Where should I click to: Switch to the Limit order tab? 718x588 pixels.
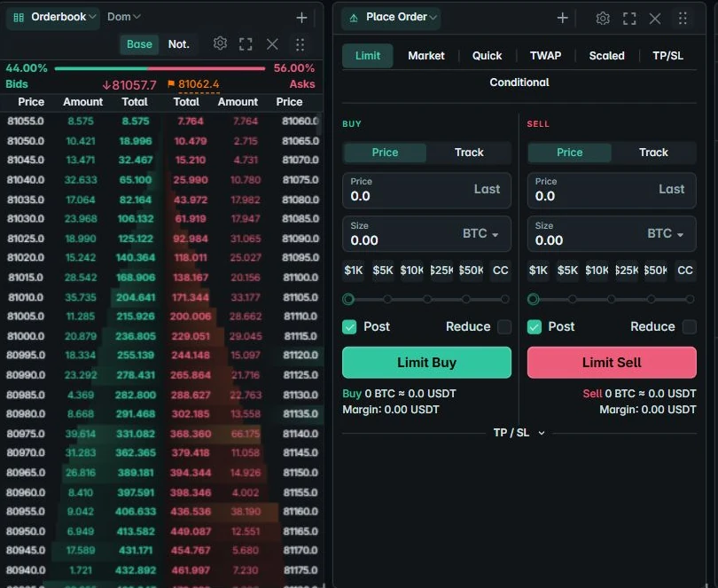pos(368,56)
